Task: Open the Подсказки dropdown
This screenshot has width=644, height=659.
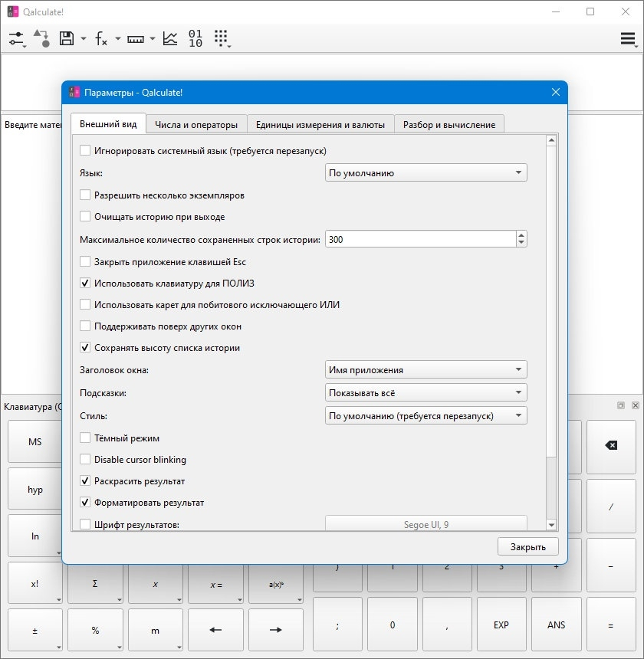Action: pos(426,393)
